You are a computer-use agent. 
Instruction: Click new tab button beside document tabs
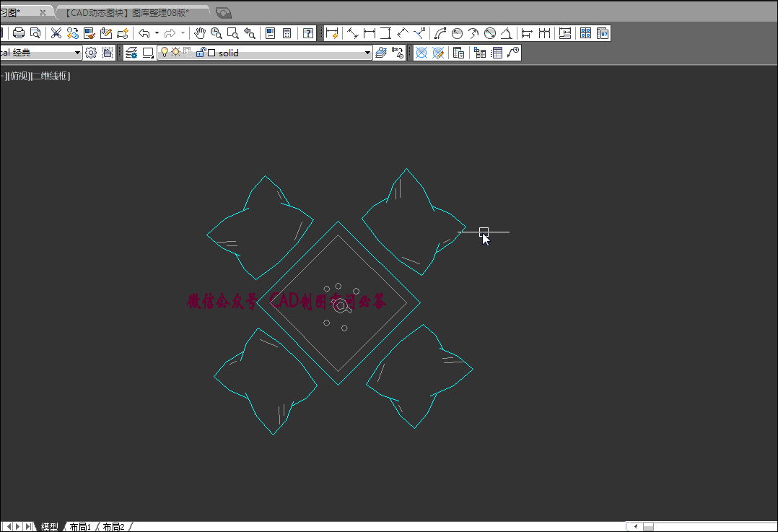tap(224, 13)
